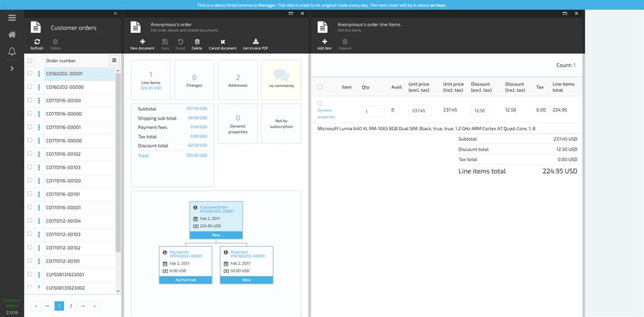Open actions menu for order CO160202-00001
This screenshot has width=644, height=317.
click(39, 74)
